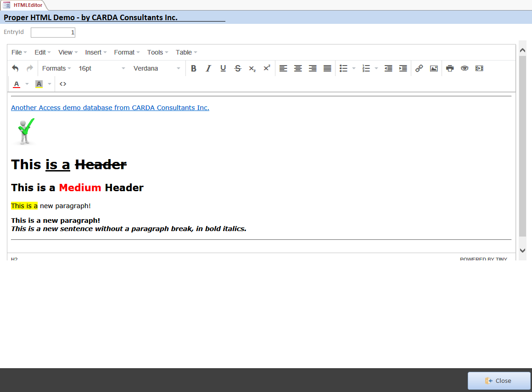The height and width of the screenshot is (392, 532).
Task: Toggle superscript formatting
Action: pos(267,68)
